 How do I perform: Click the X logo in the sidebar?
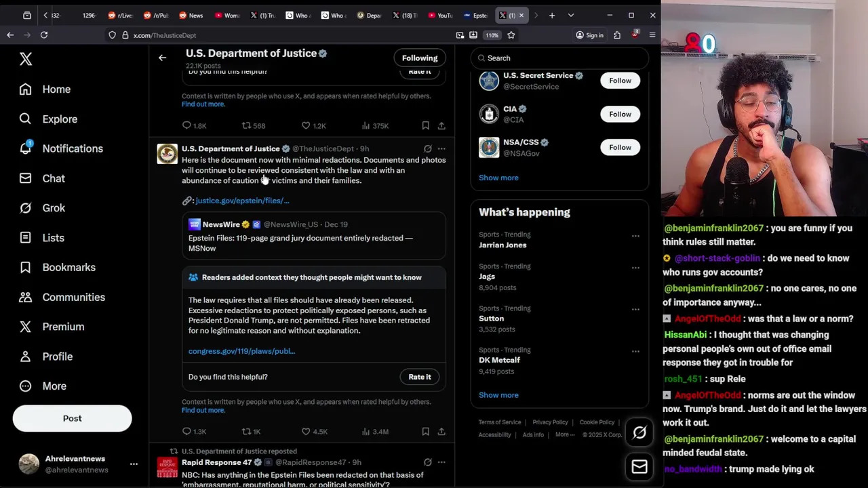coord(26,59)
